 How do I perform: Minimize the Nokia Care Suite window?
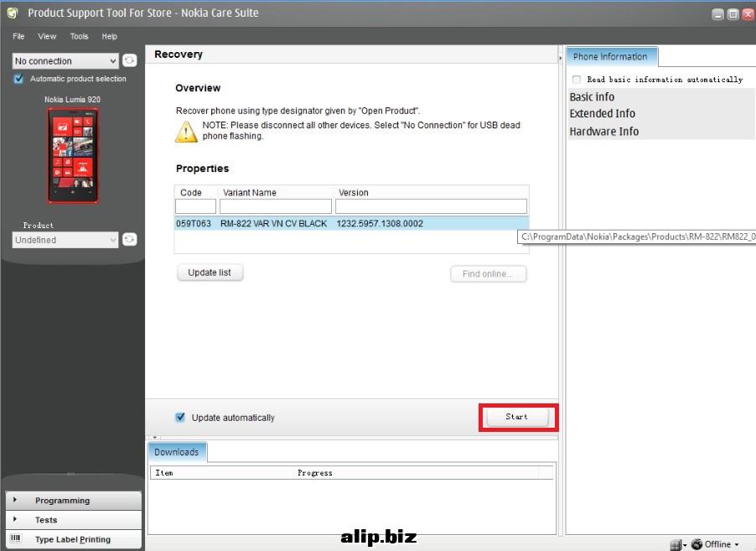pyautogui.click(x=718, y=14)
